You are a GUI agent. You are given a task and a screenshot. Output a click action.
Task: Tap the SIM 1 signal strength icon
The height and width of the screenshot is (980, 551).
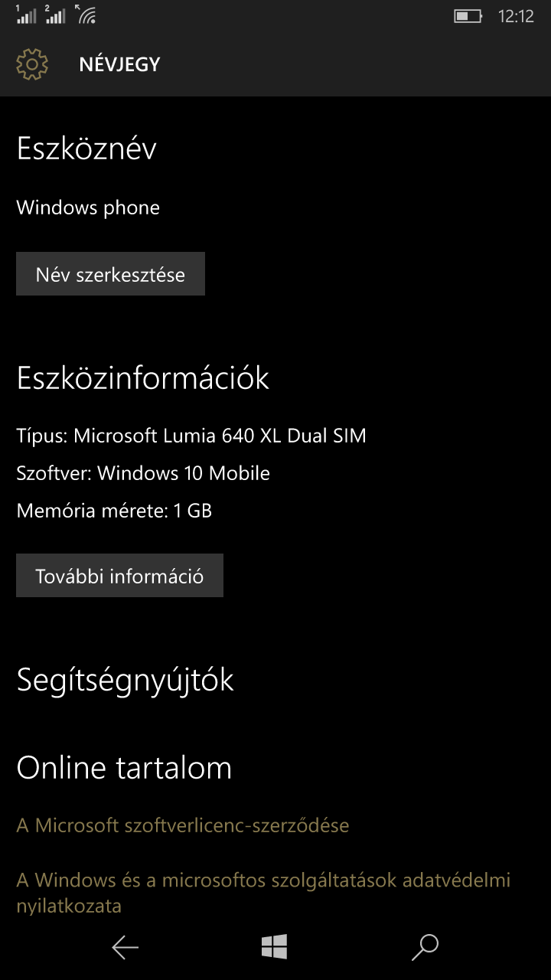[x=25, y=14]
